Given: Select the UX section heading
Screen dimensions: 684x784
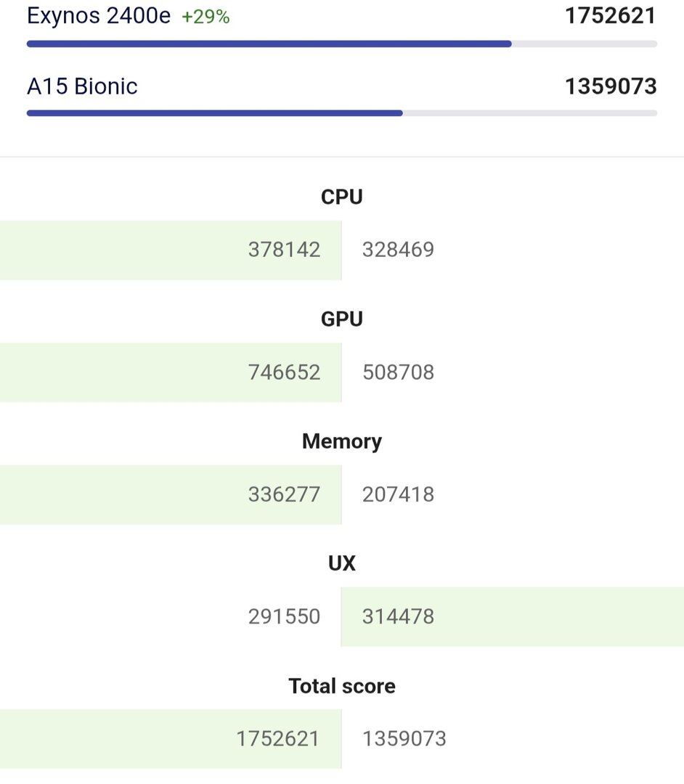Looking at the screenshot, I should coord(342,563).
